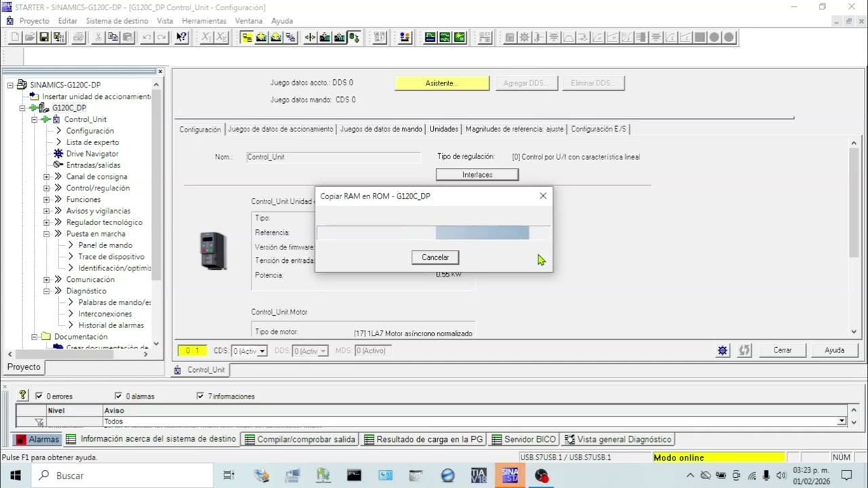Click the save and compile all icon
Screen dimensions: 868x488
click(58, 37)
